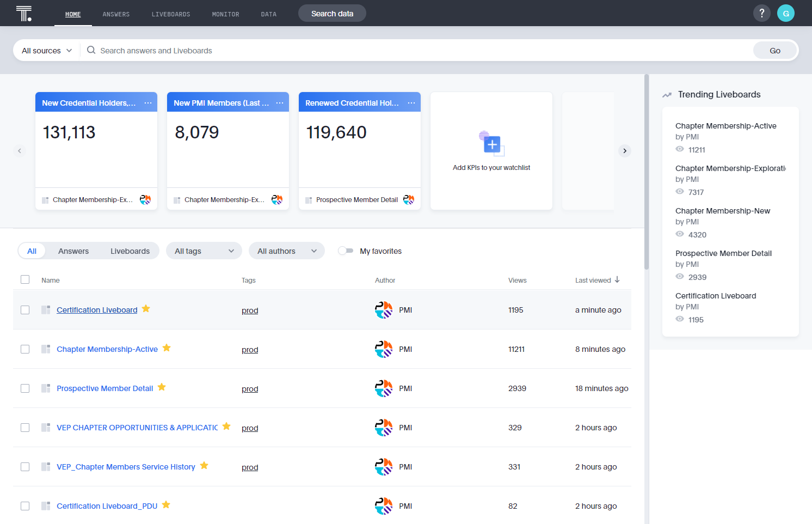This screenshot has width=812, height=524.
Task: Check the VEP CHAPTER OPPORTUNITIES row checkbox
Action: pos(25,428)
